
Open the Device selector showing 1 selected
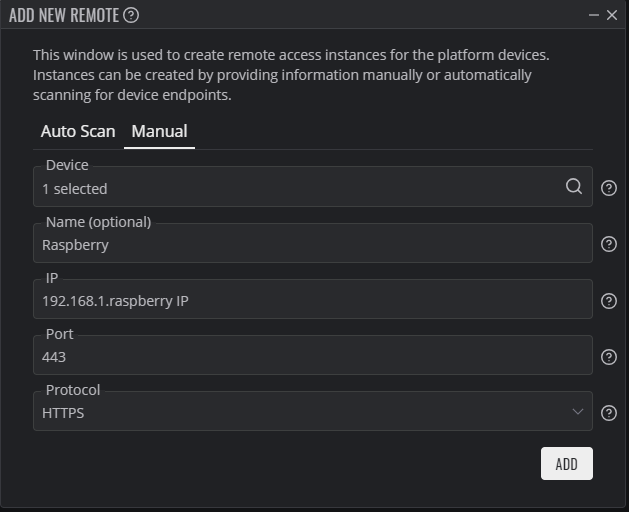coord(312,187)
